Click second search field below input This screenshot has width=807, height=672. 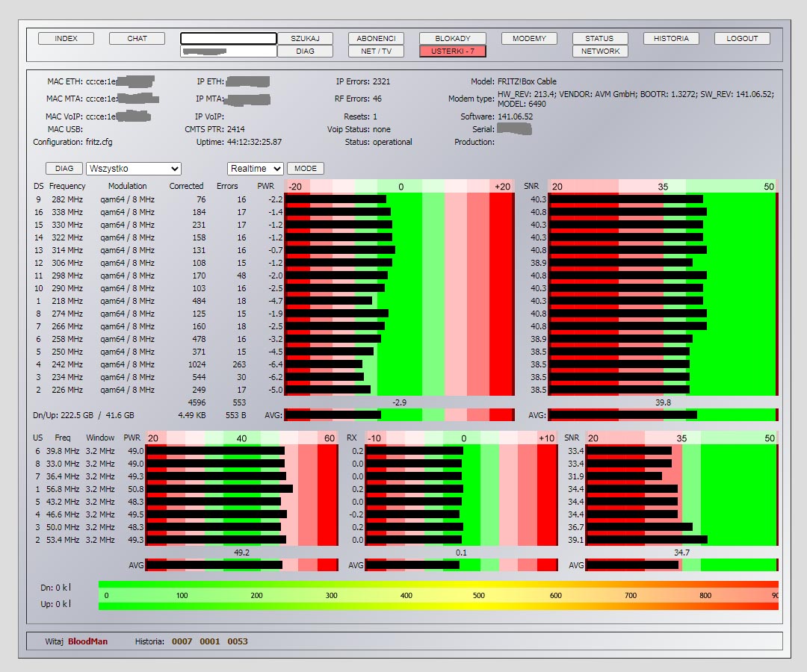tap(228, 52)
